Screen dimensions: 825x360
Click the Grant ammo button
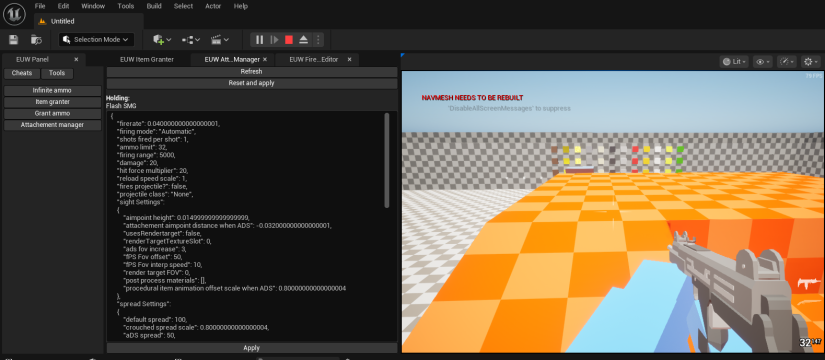(x=52, y=114)
